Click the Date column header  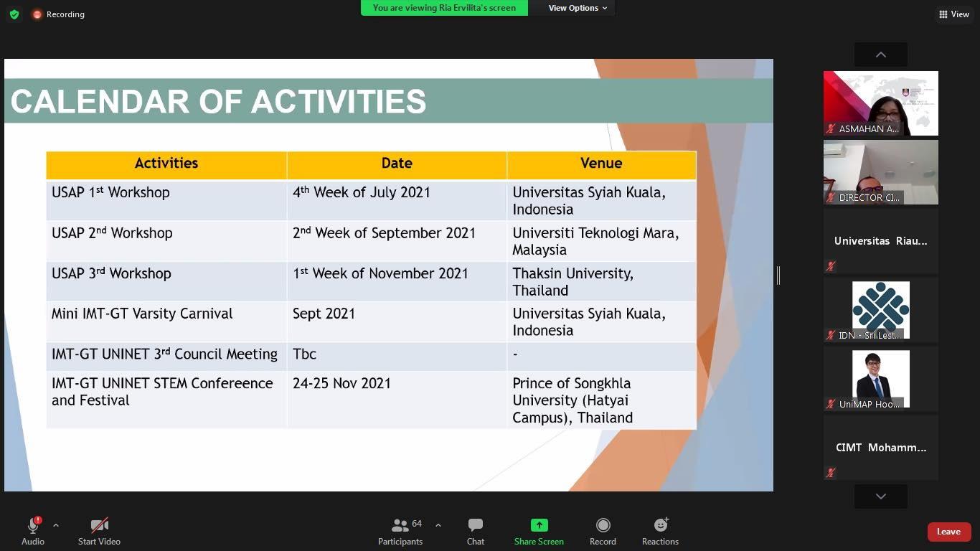pos(397,164)
